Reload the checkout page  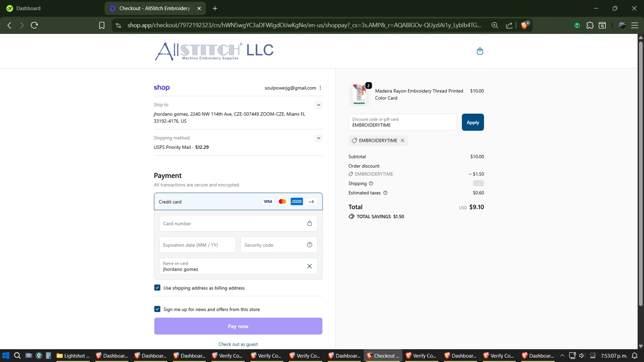tap(34, 25)
